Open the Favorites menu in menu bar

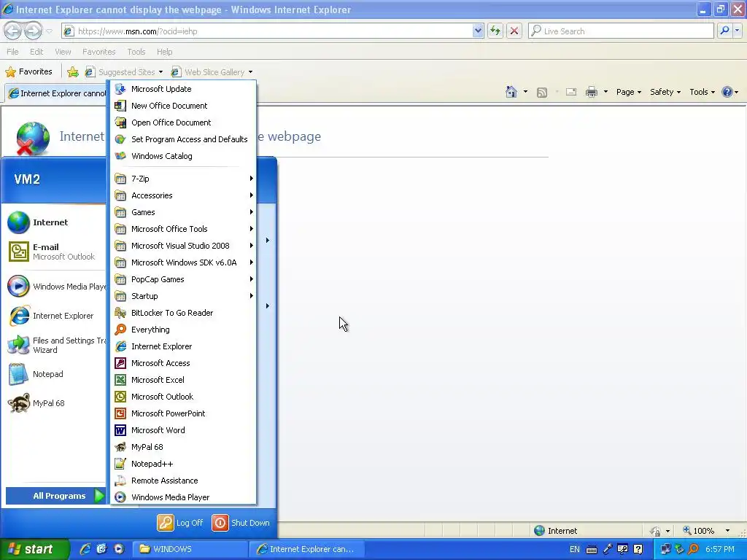pyautogui.click(x=98, y=52)
